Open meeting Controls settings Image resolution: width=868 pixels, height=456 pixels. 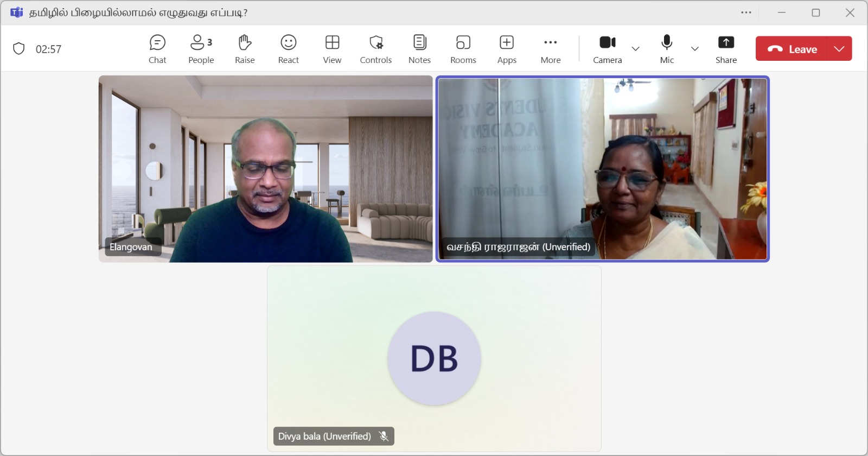point(375,49)
